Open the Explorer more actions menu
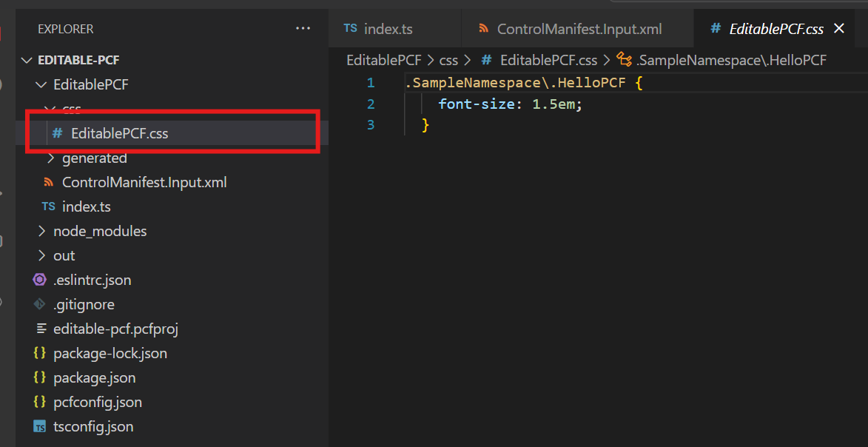 (303, 28)
